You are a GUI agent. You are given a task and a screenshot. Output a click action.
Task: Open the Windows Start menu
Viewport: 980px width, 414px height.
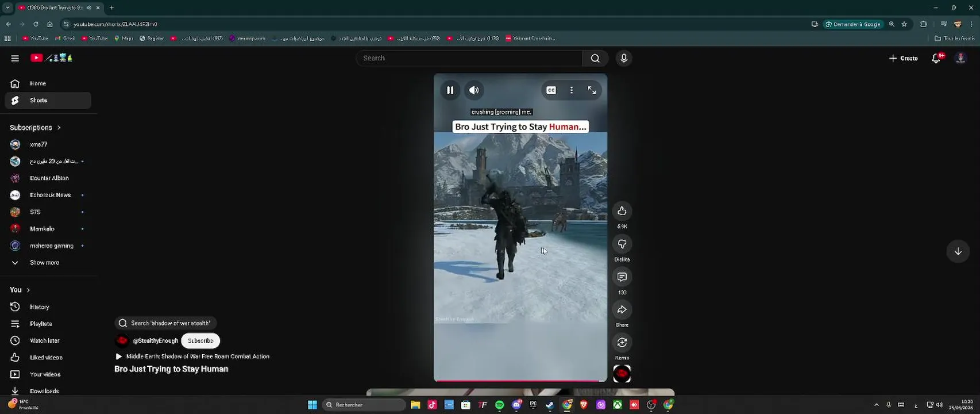[312, 405]
